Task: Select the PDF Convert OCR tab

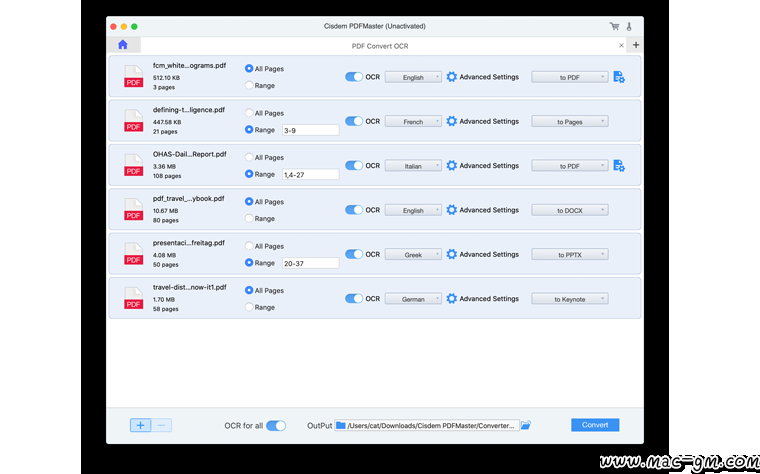Action: point(380,46)
